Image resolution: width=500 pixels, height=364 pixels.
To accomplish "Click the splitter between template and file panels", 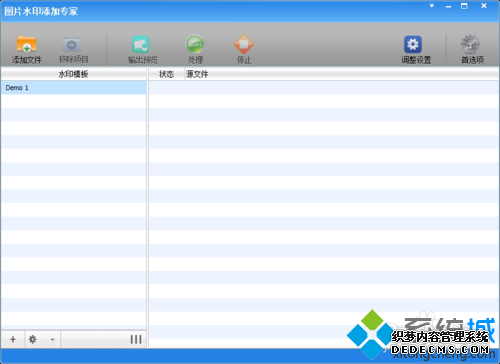I will (147, 208).
